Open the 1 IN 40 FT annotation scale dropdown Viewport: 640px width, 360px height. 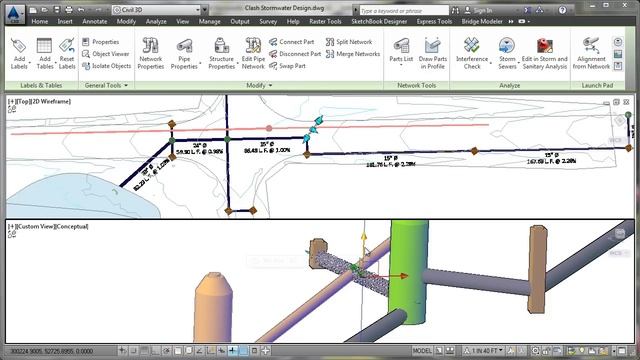tap(483, 351)
